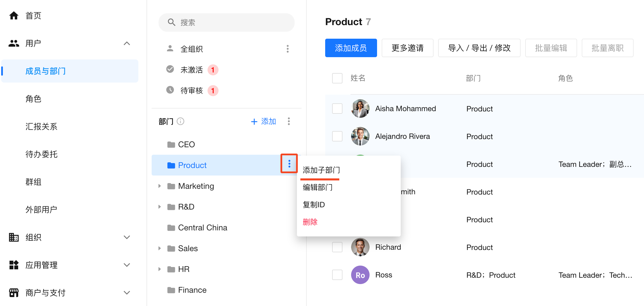Click the 应用管理 apps icon

point(14,265)
